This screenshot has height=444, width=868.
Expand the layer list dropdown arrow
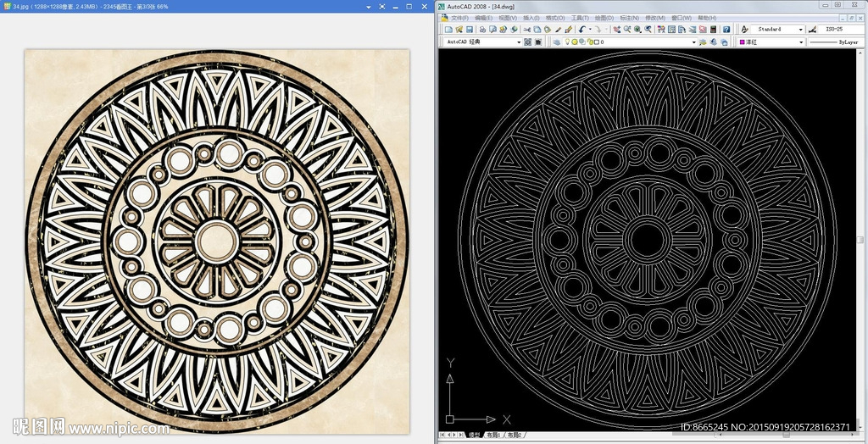coord(694,42)
